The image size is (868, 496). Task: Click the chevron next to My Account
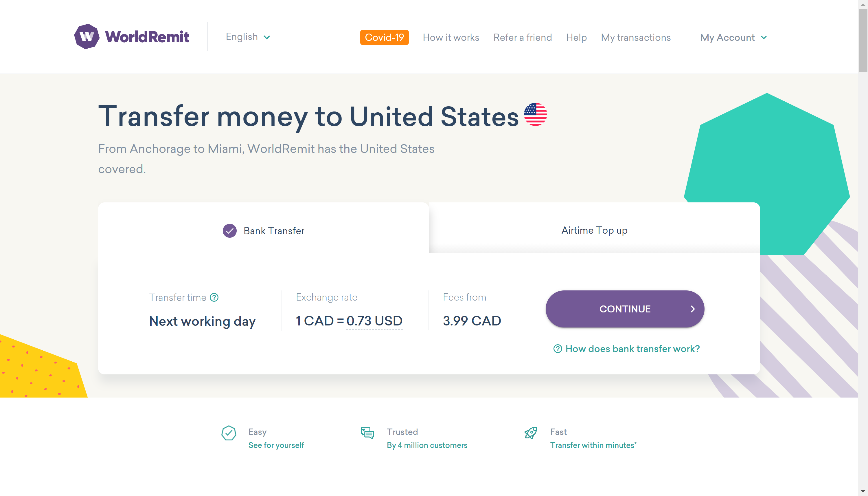coord(764,37)
